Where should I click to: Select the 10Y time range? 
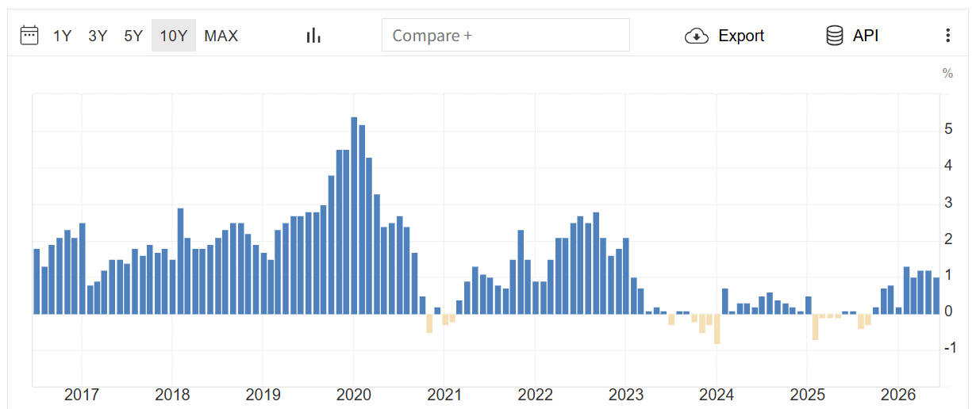pos(174,36)
